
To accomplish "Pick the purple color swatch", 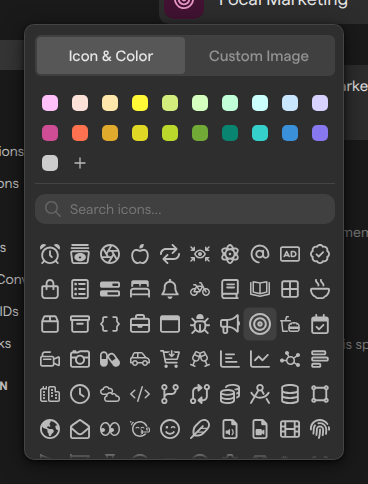I will point(320,133).
